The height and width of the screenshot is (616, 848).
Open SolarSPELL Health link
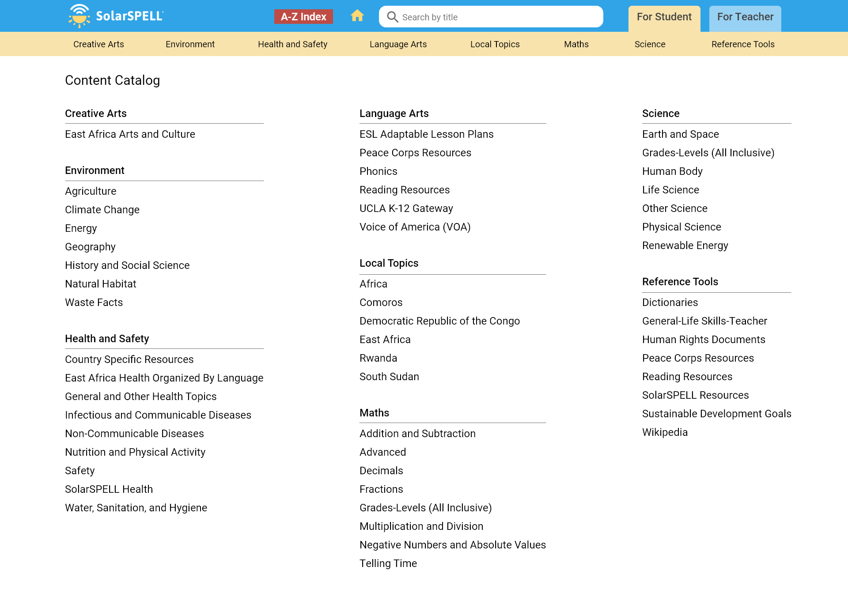tap(109, 489)
